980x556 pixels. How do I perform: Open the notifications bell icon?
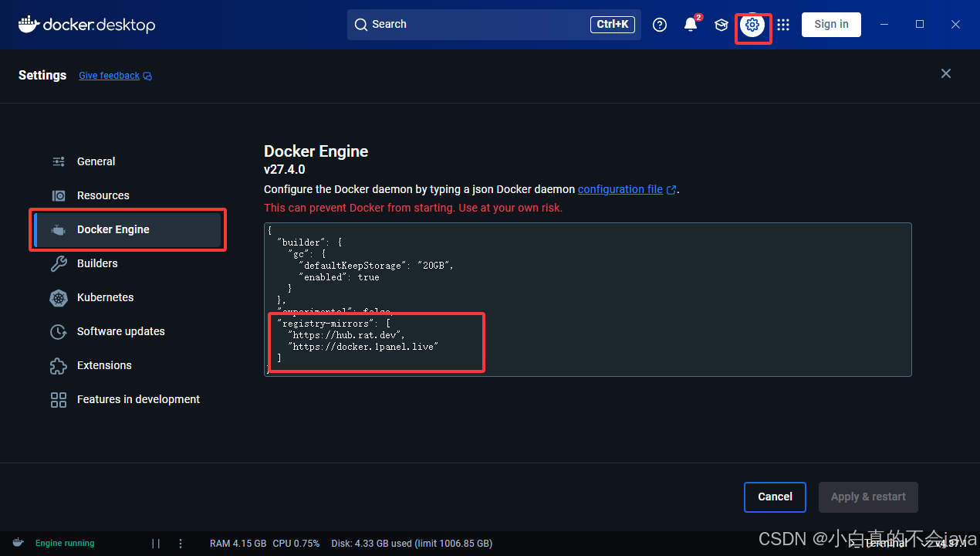click(x=691, y=25)
